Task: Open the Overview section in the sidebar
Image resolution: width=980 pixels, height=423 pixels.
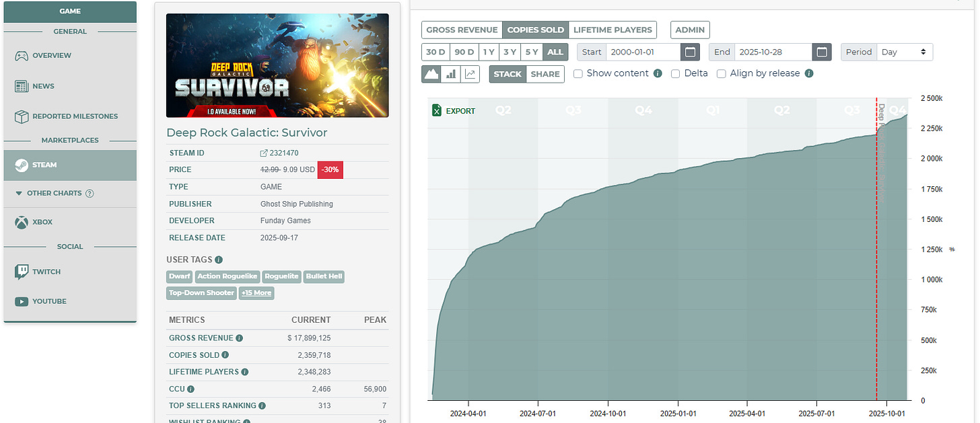Action: coord(69,55)
